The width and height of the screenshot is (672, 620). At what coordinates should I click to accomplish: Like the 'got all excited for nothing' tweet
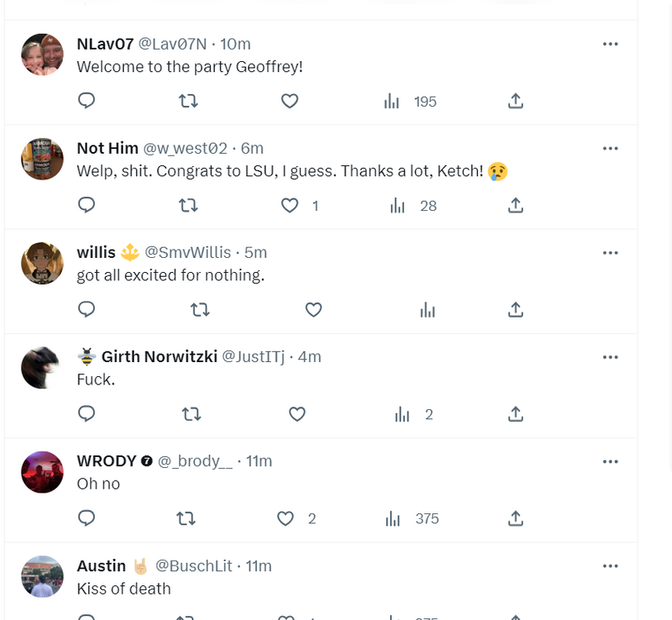(x=313, y=309)
